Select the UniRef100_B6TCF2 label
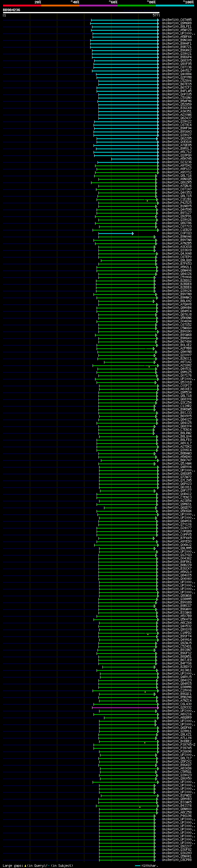The width and height of the screenshot is (197, 868). pos(177,88)
